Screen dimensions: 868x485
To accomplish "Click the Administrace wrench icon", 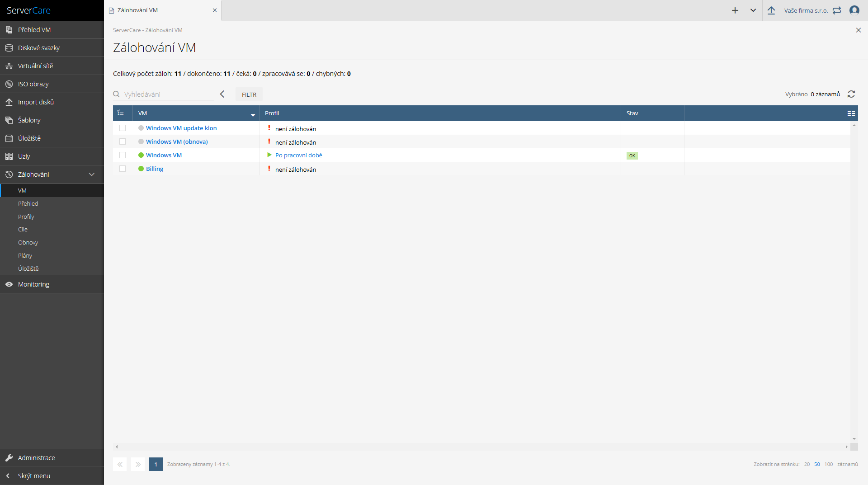I will point(9,458).
